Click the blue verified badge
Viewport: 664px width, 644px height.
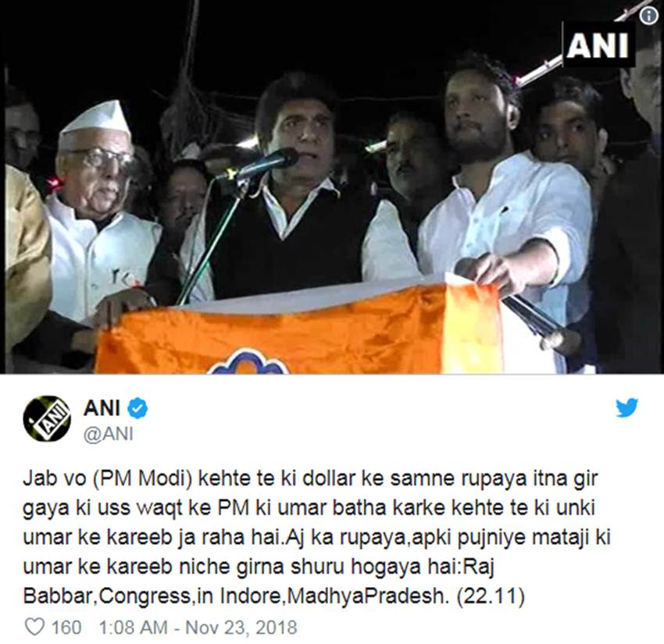point(138,408)
